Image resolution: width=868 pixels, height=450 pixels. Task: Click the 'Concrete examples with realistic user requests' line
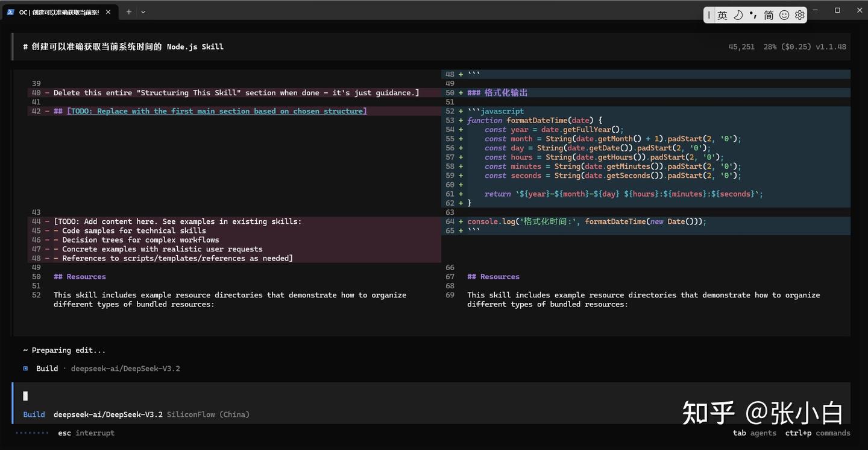pyautogui.click(x=158, y=249)
